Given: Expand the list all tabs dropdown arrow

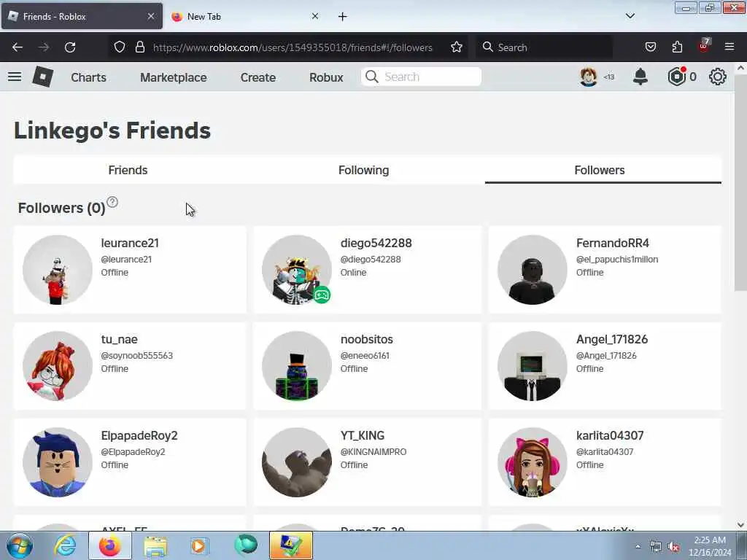Looking at the screenshot, I should click(630, 16).
